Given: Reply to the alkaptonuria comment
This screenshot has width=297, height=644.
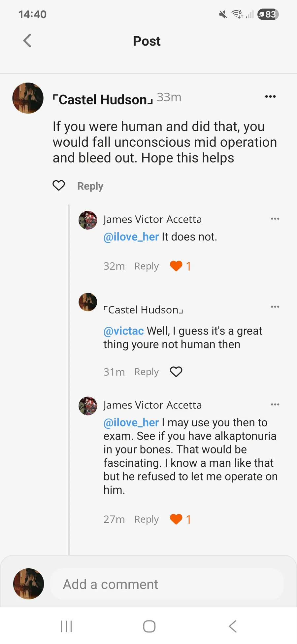Looking at the screenshot, I should click(146, 519).
